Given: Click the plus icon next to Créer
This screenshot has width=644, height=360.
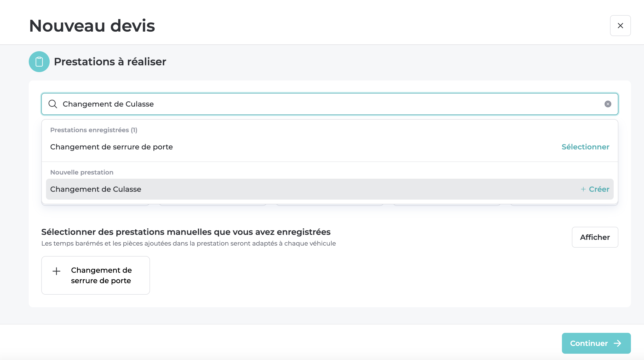Looking at the screenshot, I should [x=583, y=189].
